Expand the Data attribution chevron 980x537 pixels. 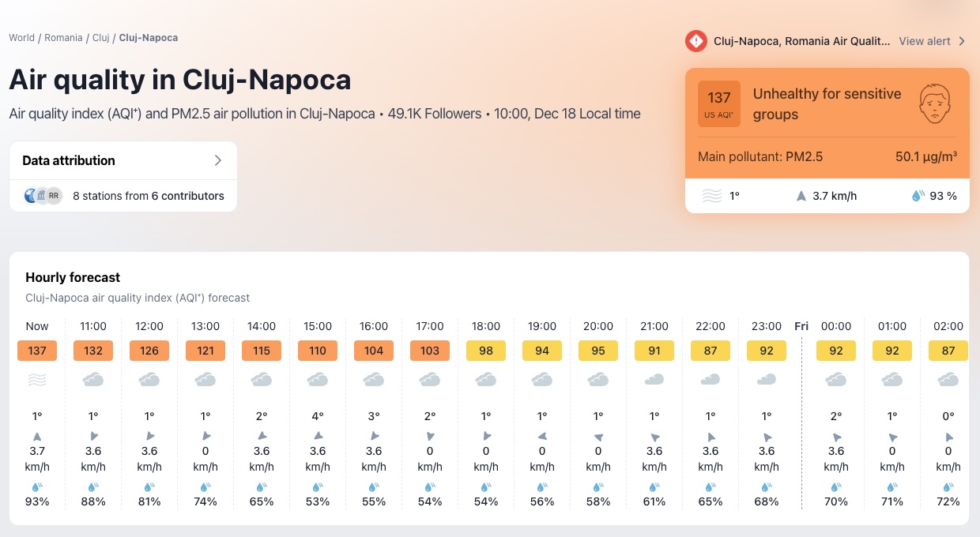tap(219, 160)
